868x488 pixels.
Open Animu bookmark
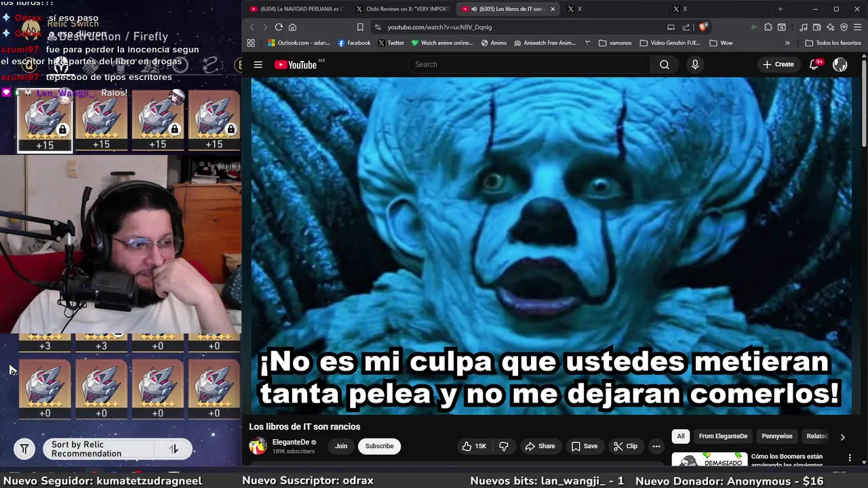494,43
